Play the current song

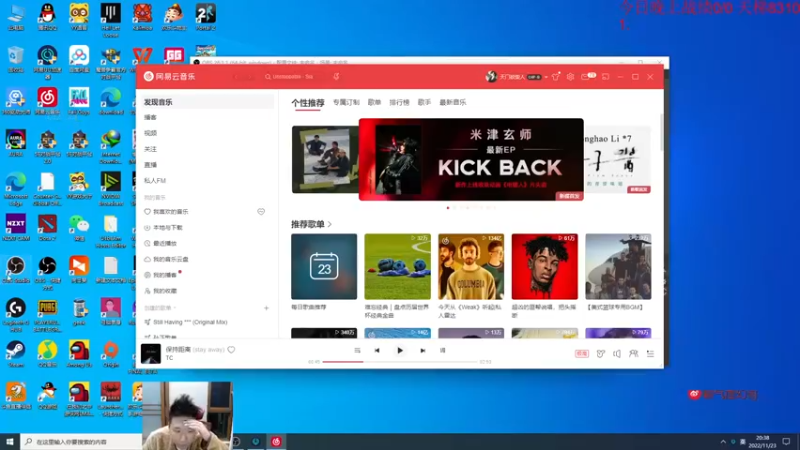click(400, 351)
